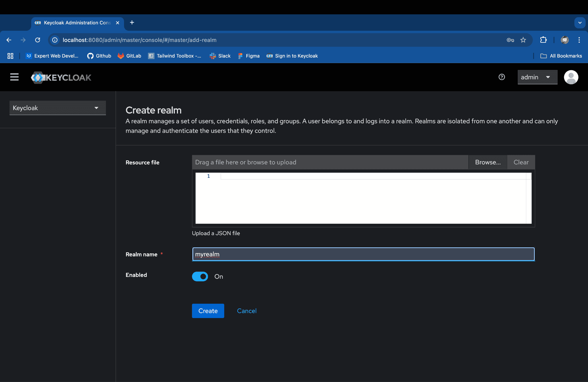This screenshot has width=588, height=382.
Task: Click the password key icon
Action: [510, 40]
